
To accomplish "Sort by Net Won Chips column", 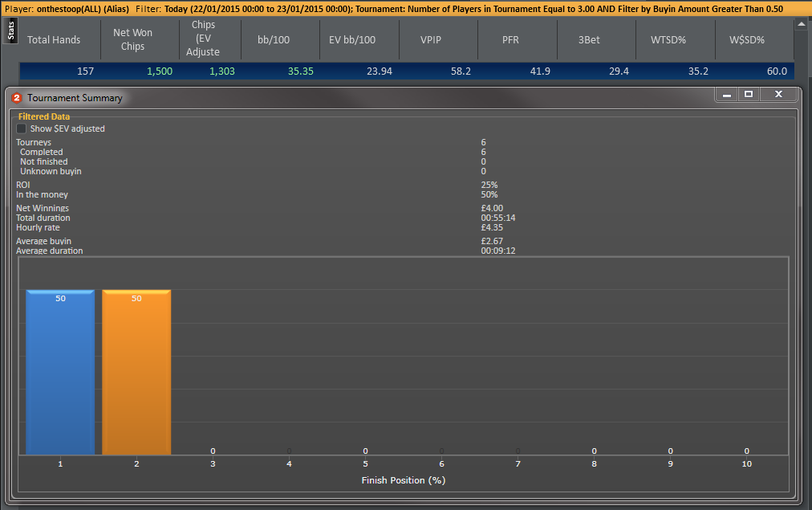I will (x=132, y=39).
